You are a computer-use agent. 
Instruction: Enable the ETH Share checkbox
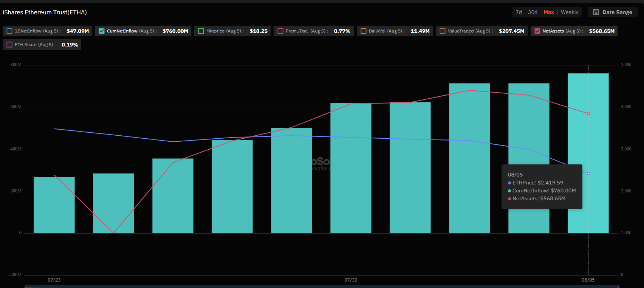(x=10, y=45)
